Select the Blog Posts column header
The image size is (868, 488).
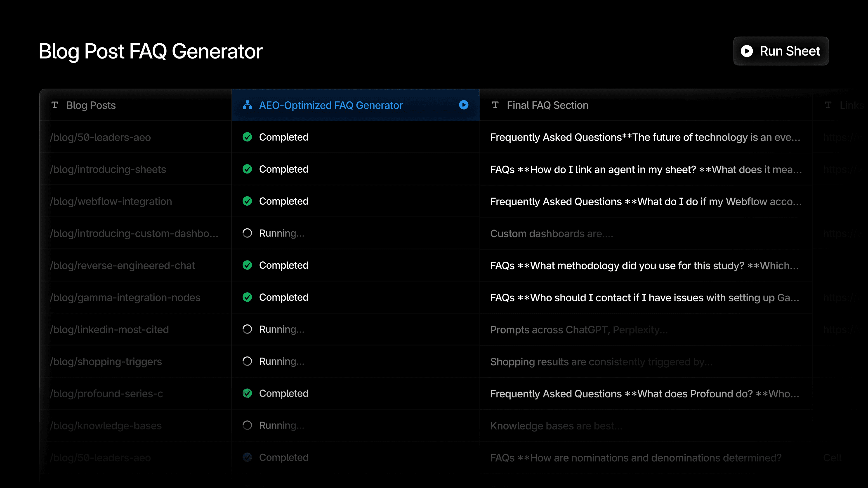pos(91,105)
